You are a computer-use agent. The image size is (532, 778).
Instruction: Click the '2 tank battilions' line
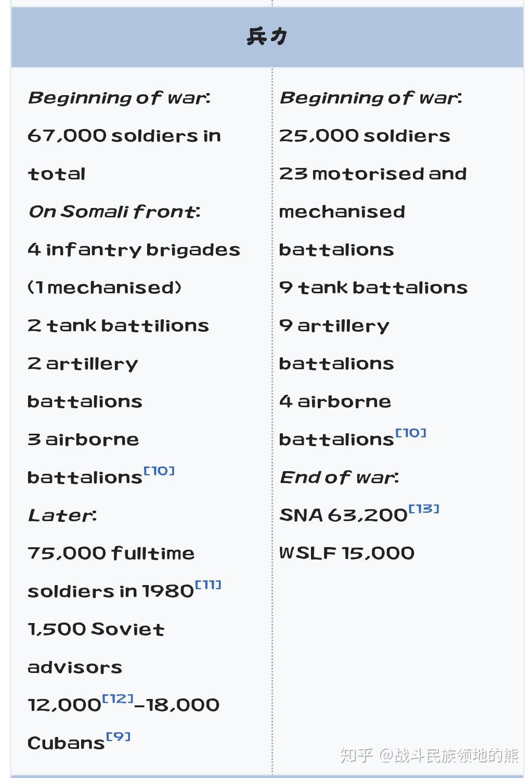[x=118, y=326]
